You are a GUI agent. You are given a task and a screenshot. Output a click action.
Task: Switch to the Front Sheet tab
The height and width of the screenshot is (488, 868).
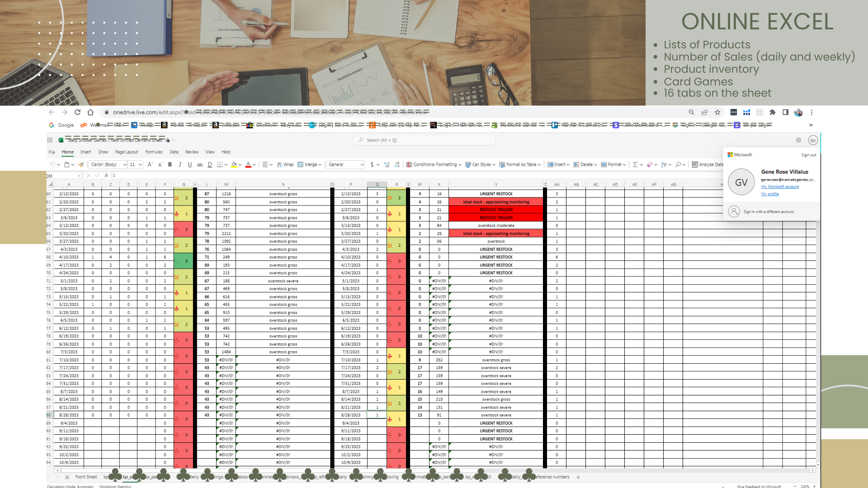(x=86, y=477)
